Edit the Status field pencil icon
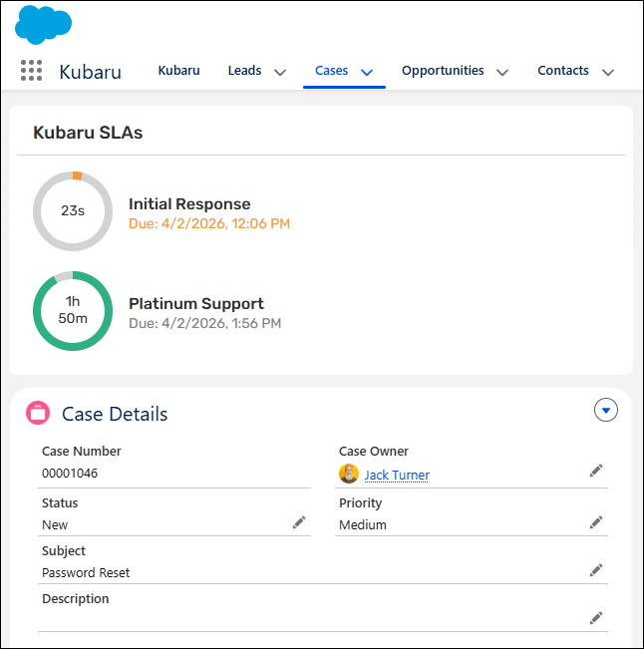 tap(299, 522)
